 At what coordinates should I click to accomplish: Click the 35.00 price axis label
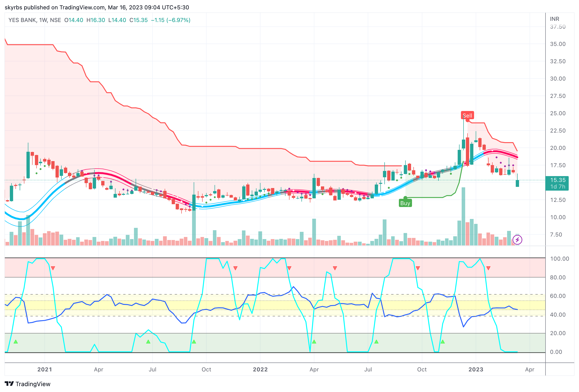[558, 44]
